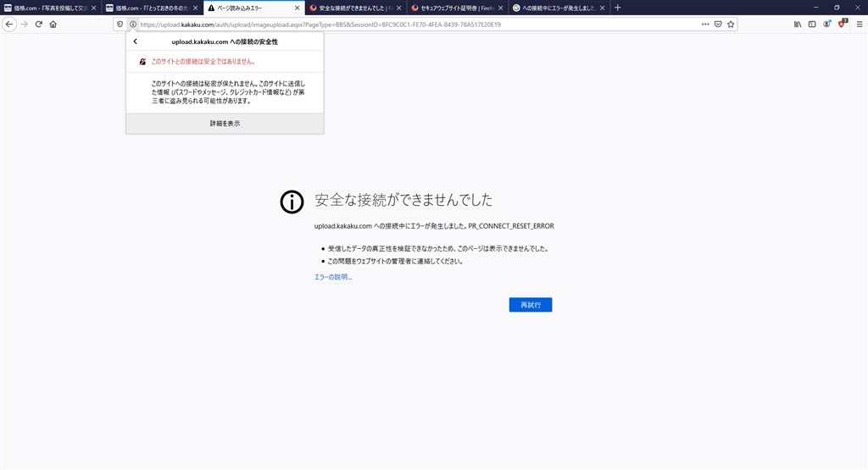This screenshot has height=470, width=868.
Task: Close the ページ読み込みエラー tab
Action: point(298,8)
